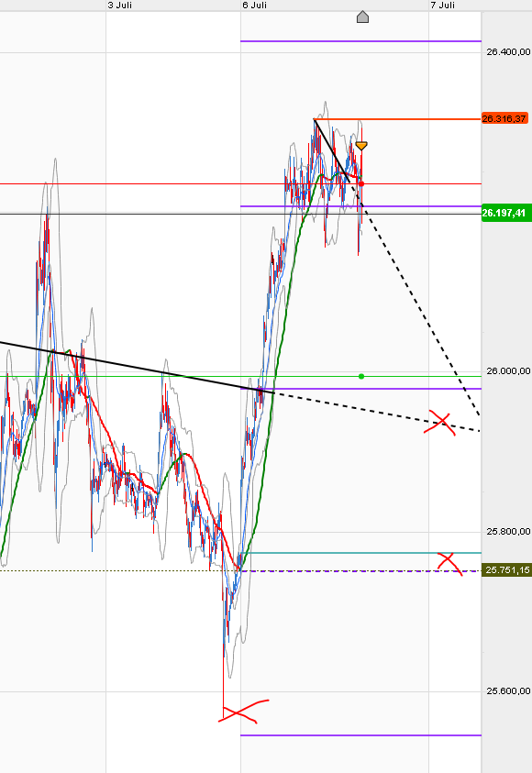Click the 26.000,00 axis label

click(508, 370)
